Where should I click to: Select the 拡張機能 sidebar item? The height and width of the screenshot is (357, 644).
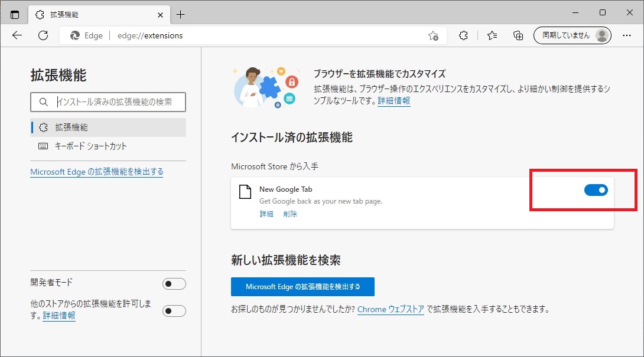tap(109, 127)
